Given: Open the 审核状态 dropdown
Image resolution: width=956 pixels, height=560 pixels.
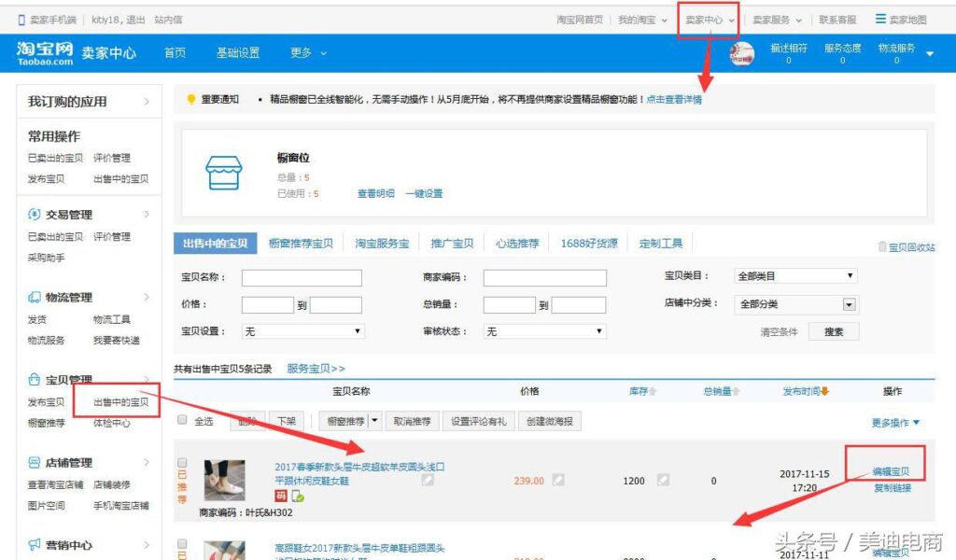Looking at the screenshot, I should click(544, 331).
